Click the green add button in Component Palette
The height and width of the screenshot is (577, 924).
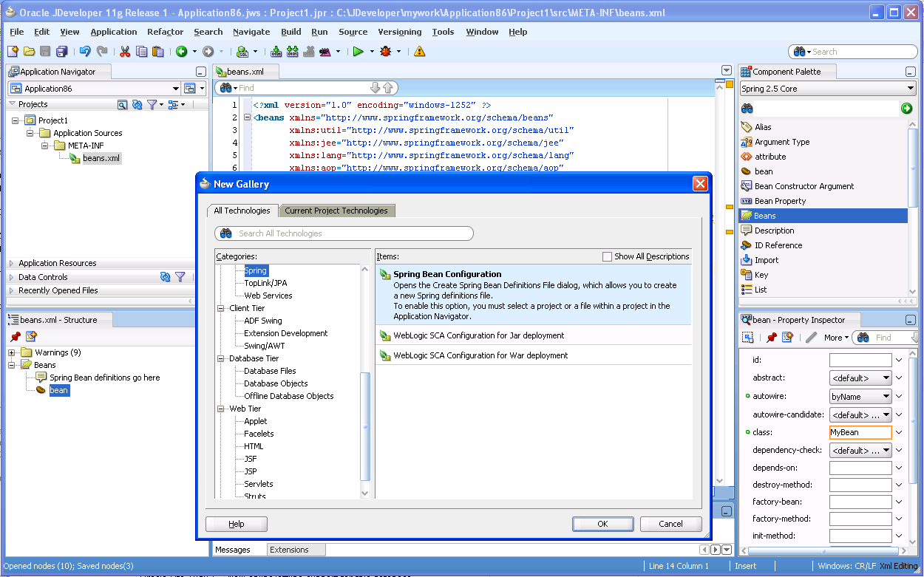(907, 109)
